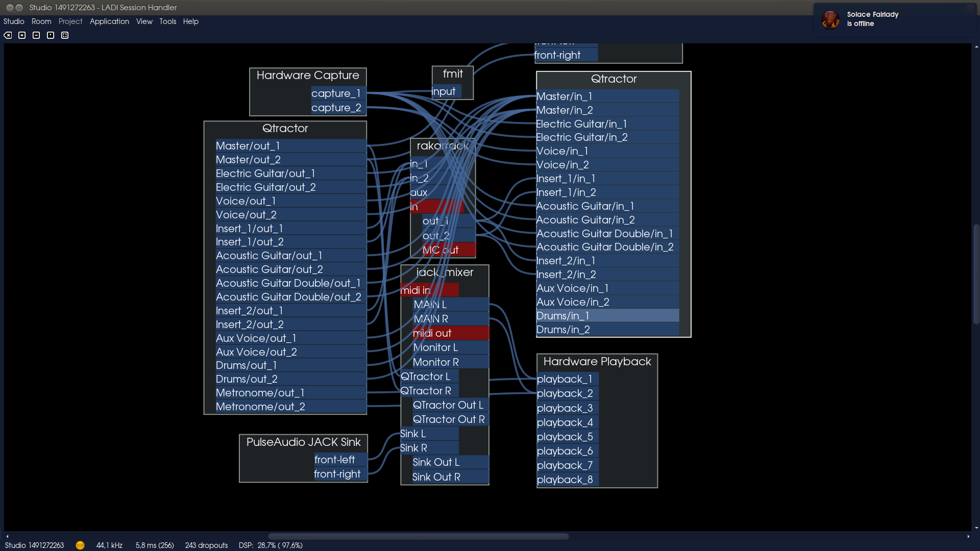The height and width of the screenshot is (551, 980).
Task: Open the Project menu
Action: (x=70, y=21)
